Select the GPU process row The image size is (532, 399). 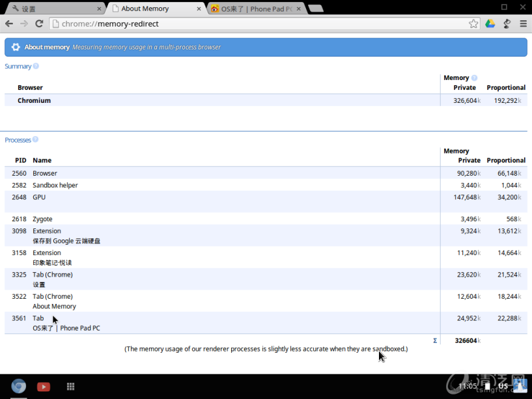click(221, 197)
